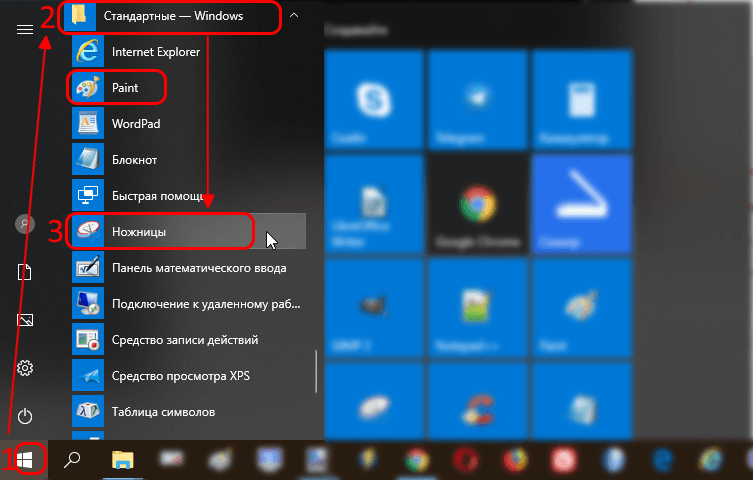Open Средство записи действий

point(189,340)
